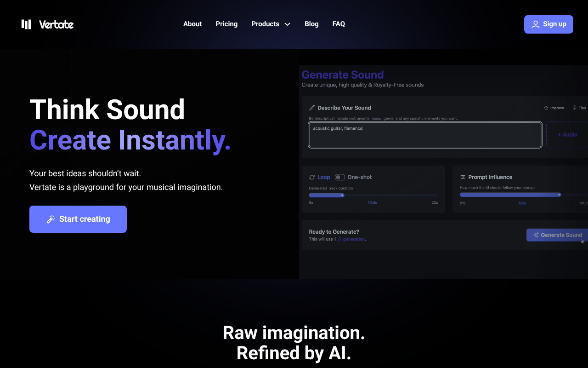Click the + Audio upload box

click(567, 135)
